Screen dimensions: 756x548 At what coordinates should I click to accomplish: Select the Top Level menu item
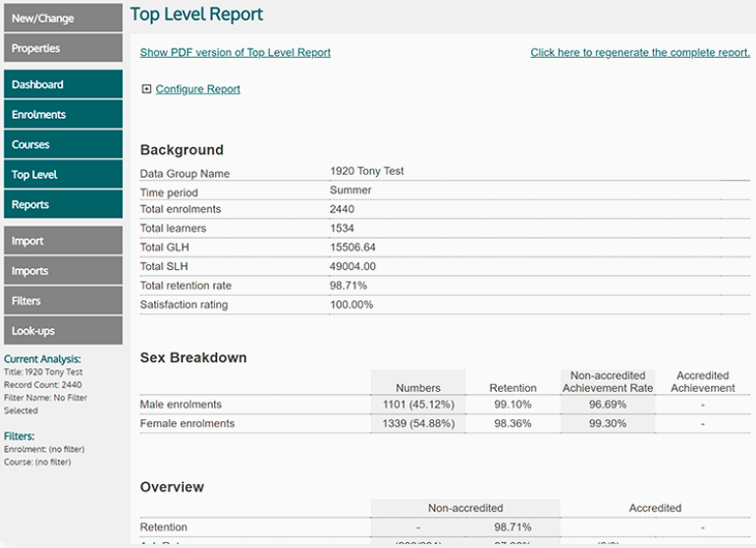(63, 175)
